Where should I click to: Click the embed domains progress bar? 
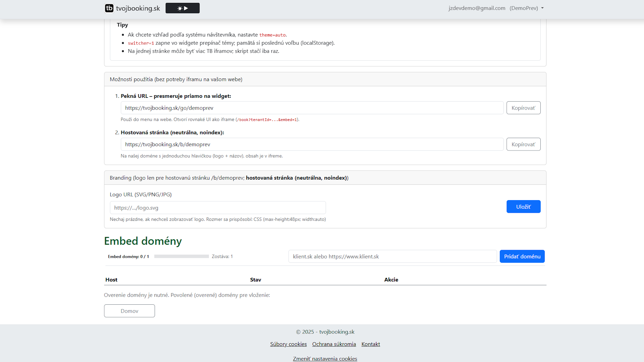(x=181, y=256)
